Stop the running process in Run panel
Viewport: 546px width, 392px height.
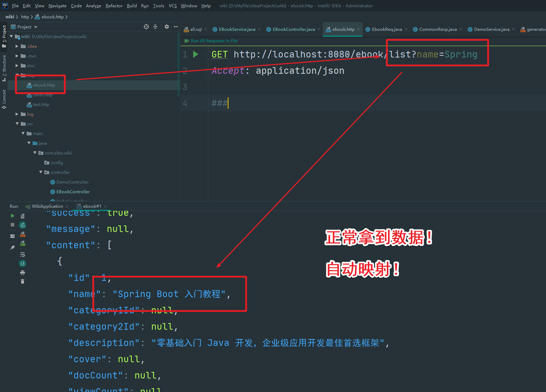(12, 225)
